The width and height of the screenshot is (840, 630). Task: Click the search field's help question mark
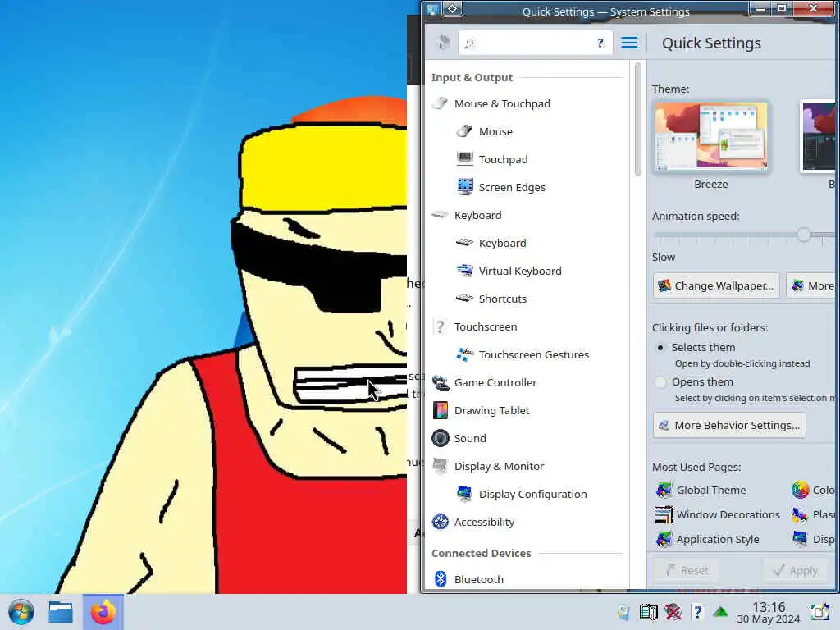[600, 43]
